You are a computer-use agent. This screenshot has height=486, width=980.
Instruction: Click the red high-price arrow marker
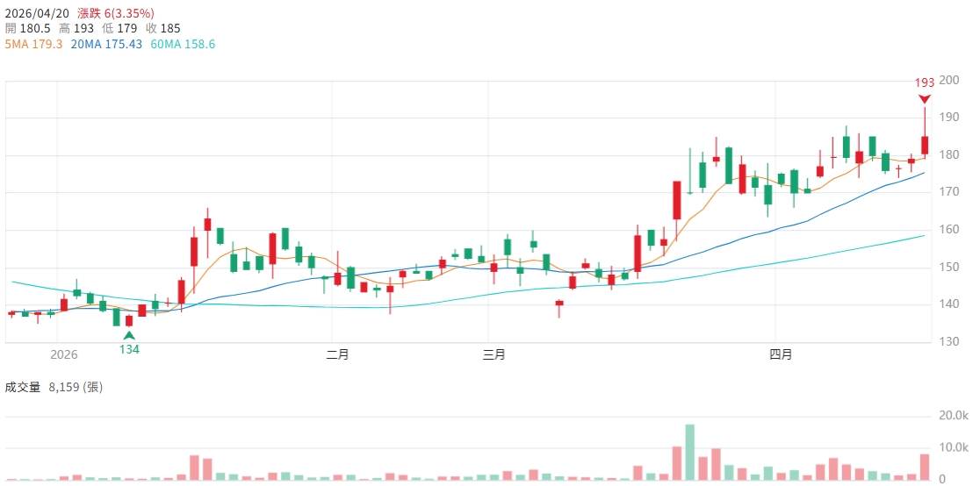coord(924,98)
